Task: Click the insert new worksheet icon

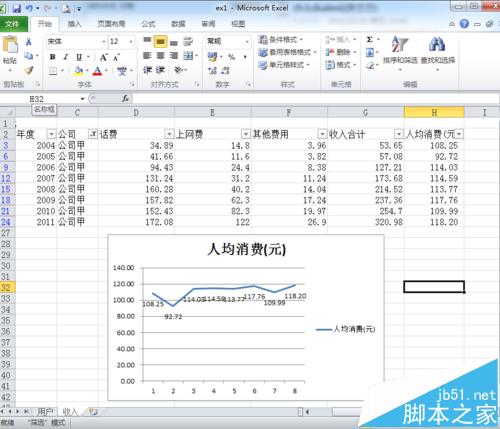Action: tap(93, 412)
